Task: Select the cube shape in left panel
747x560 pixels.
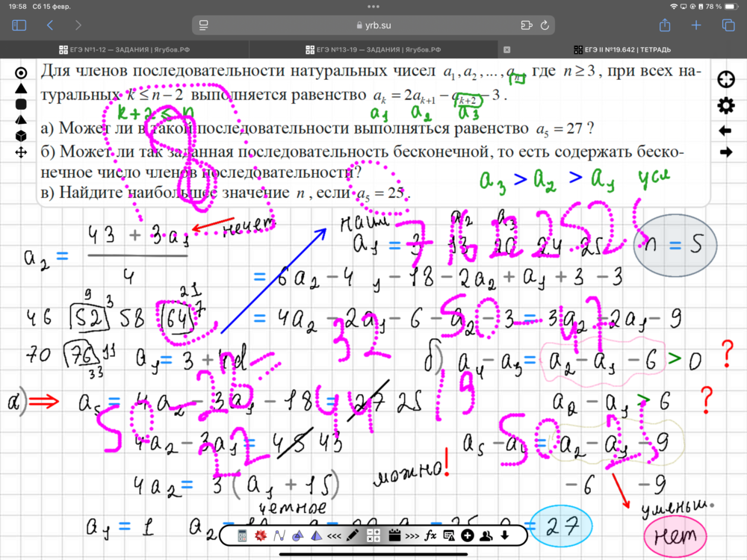Action: pyautogui.click(x=21, y=135)
